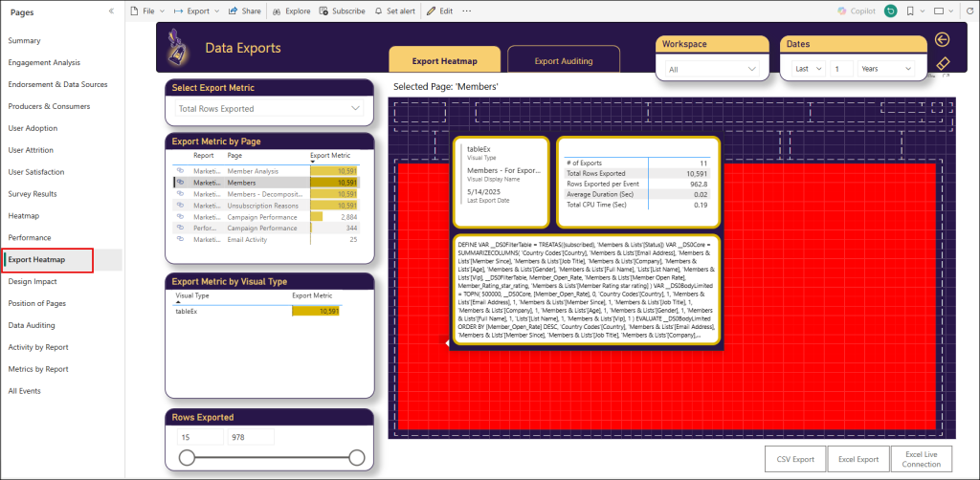Click the Excel Live Connection button
This screenshot has width=980, height=480.
click(x=922, y=459)
